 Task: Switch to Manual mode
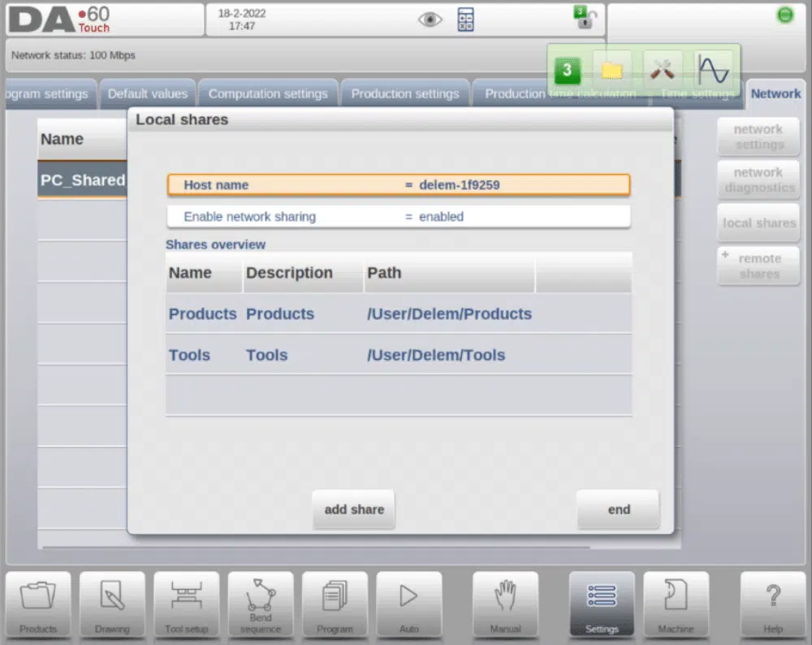tap(505, 604)
